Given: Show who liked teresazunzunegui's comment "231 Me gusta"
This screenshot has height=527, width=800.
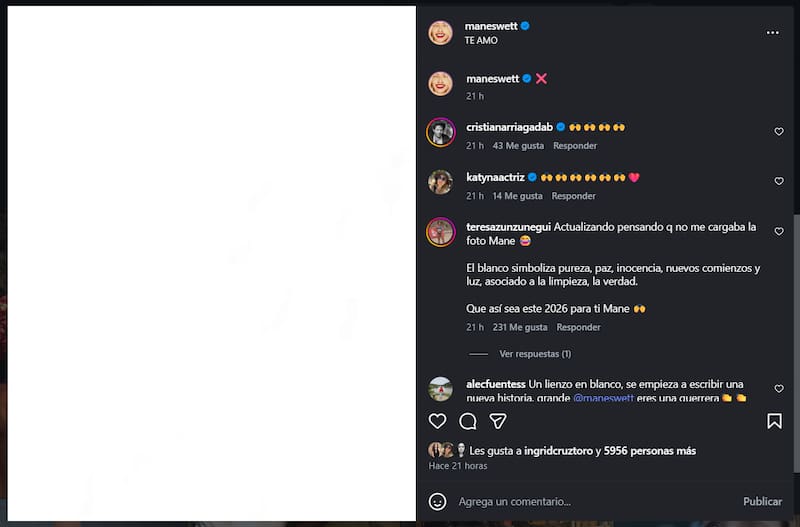Looking at the screenshot, I should pos(520,327).
